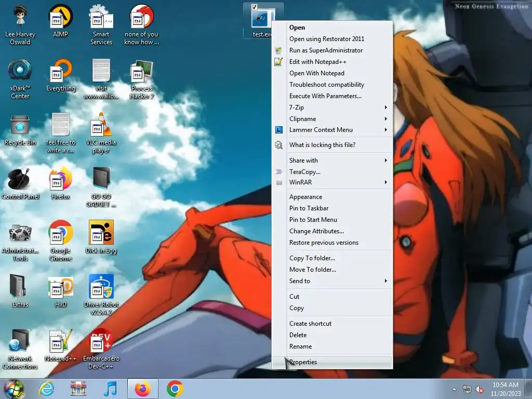Choose Copy To folder...
Image resolution: width=532 pixels, height=399 pixels.
[x=332, y=258]
